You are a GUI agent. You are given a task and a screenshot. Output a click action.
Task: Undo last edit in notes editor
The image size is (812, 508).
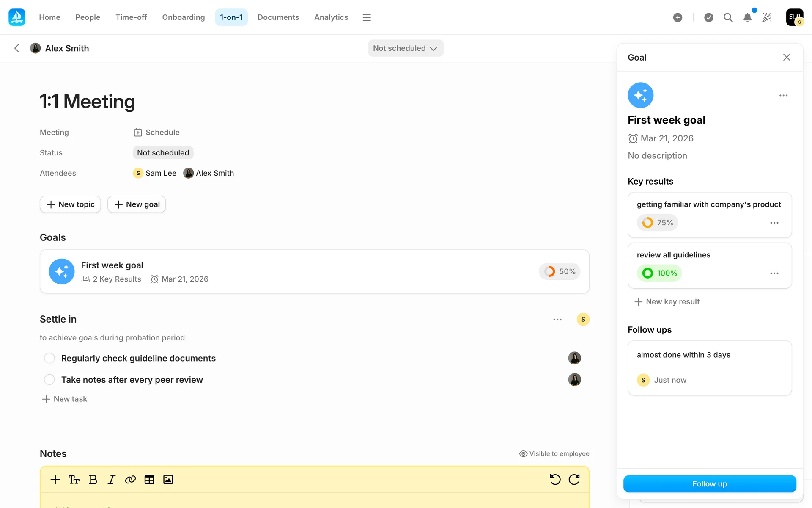pyautogui.click(x=555, y=480)
